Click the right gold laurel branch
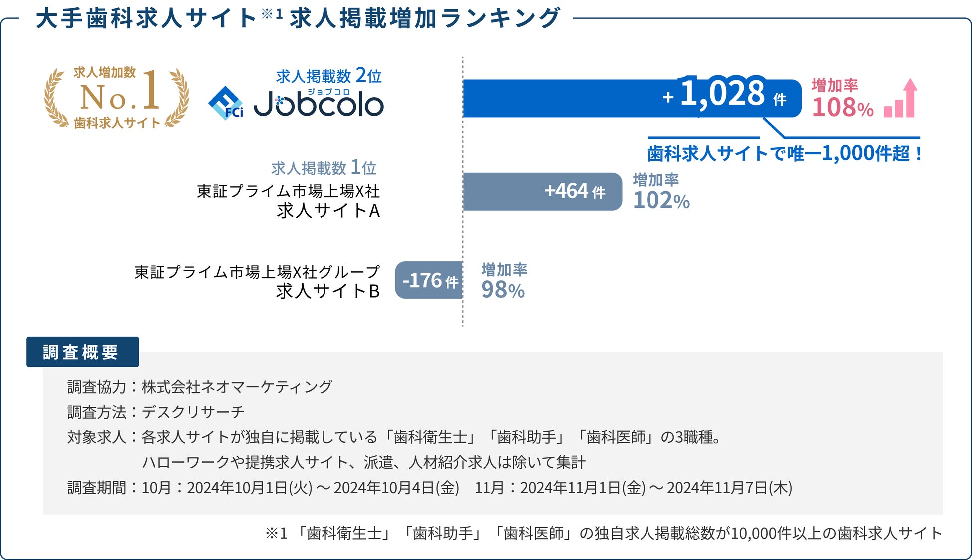This screenshot has height=560, width=972. pyautogui.click(x=178, y=98)
